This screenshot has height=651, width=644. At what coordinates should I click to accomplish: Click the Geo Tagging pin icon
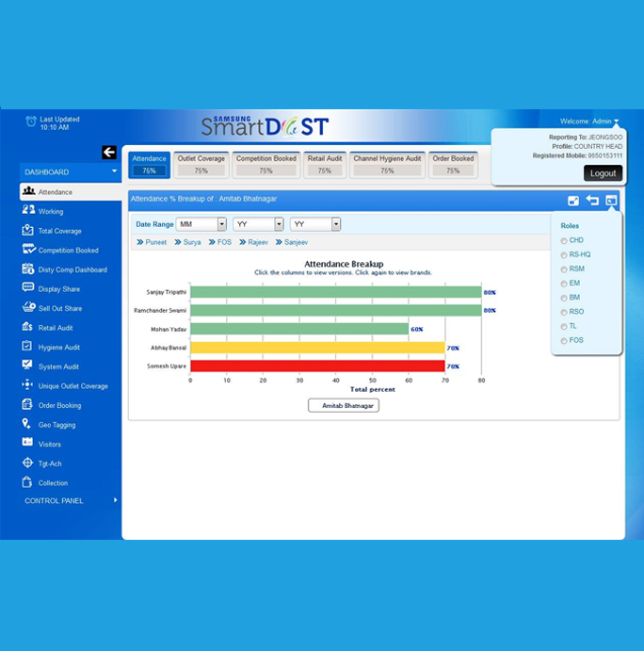[x=26, y=424]
